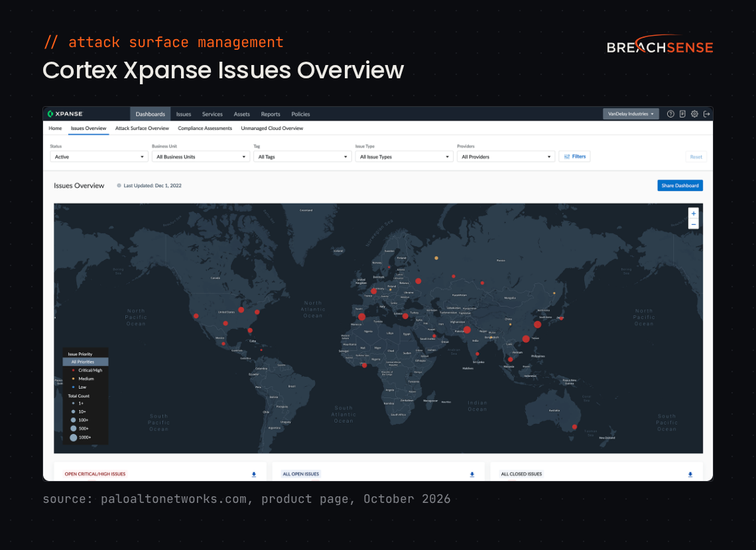The image size is (756, 550).
Task: Click the 1000+ total count legend entry
Action: pyautogui.click(x=80, y=438)
